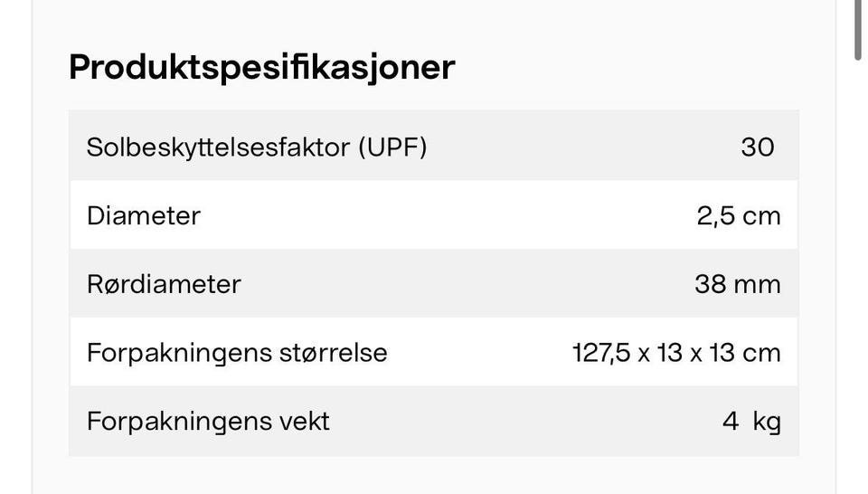Screen dimensions: 868x494
Task: Click the 38 mm value
Action: (738, 284)
